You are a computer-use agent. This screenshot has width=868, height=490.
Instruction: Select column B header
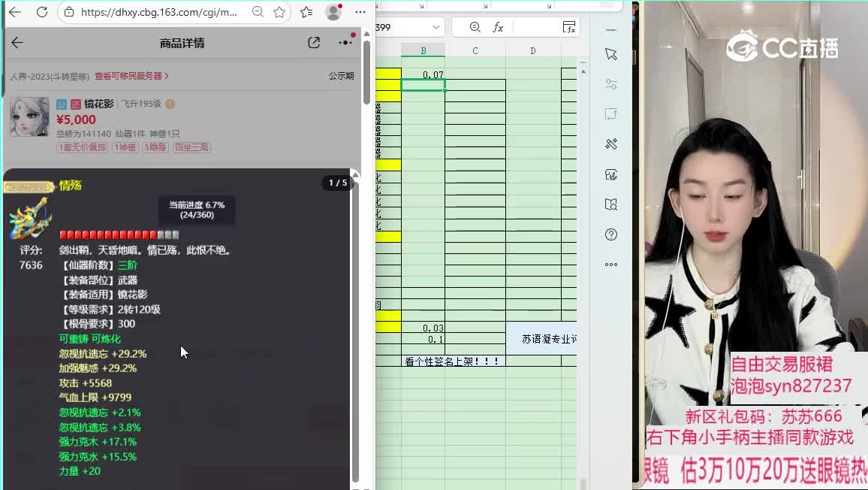pos(423,50)
